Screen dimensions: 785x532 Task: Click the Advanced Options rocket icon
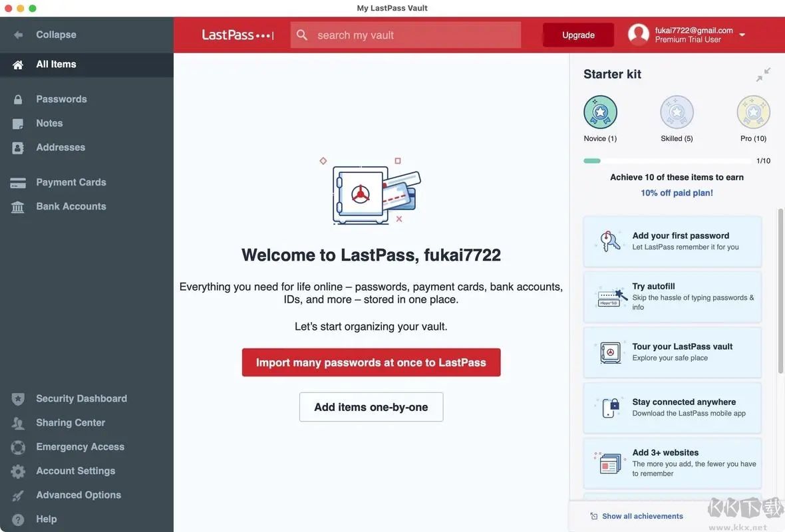pos(18,495)
